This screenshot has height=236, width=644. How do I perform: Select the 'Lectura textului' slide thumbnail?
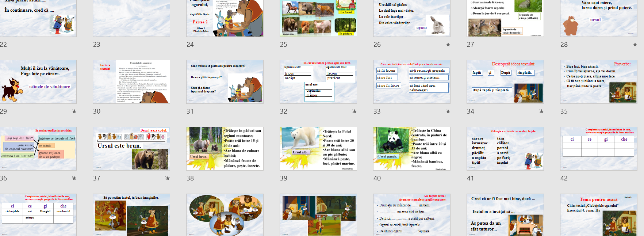tap(131, 82)
